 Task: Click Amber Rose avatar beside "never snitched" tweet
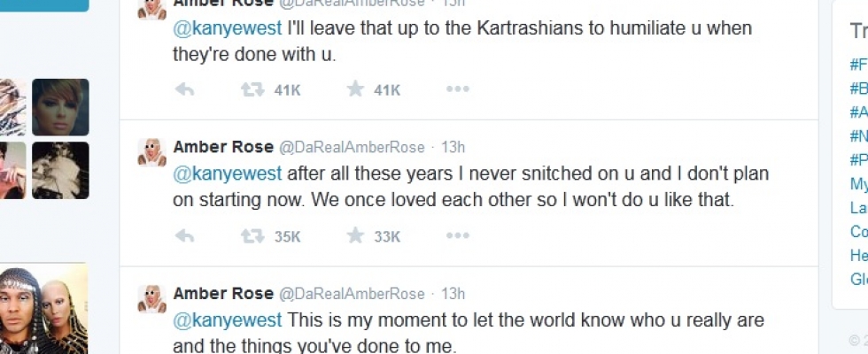(x=151, y=152)
